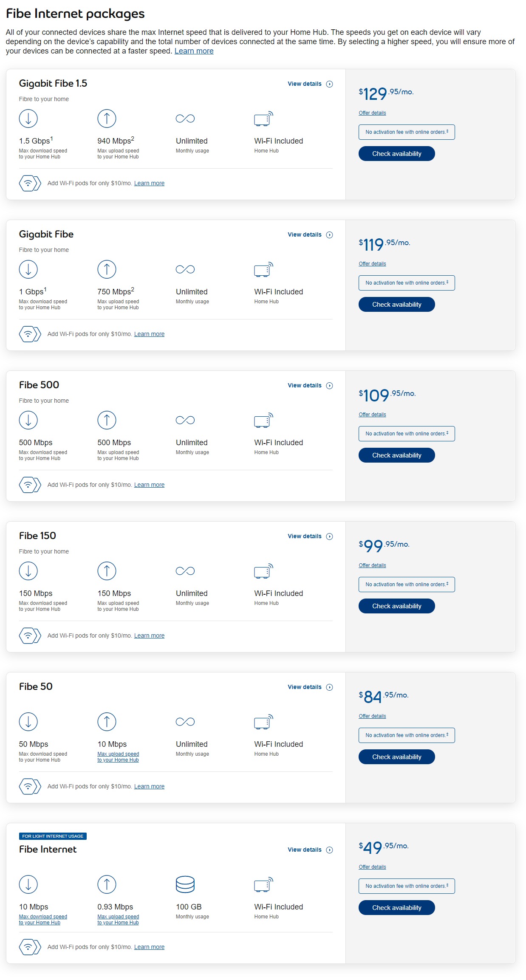Click the Home Hub Wi-Fi icon in Fibe 150
Image resolution: width=526 pixels, height=980 pixels.
coord(263,571)
